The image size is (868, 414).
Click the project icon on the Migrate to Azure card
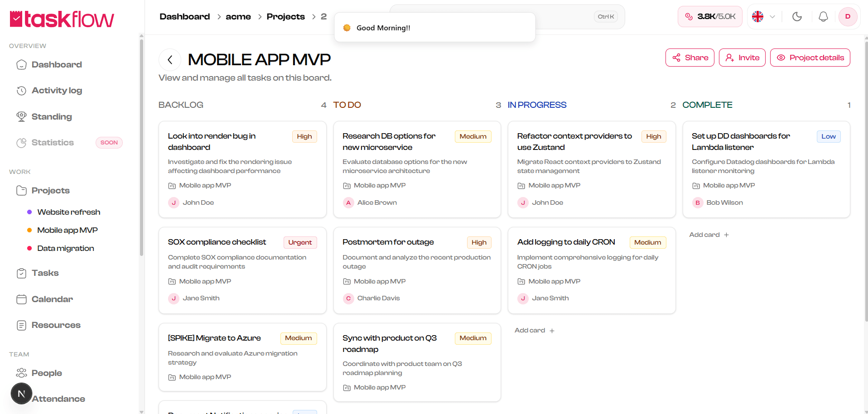click(x=172, y=377)
